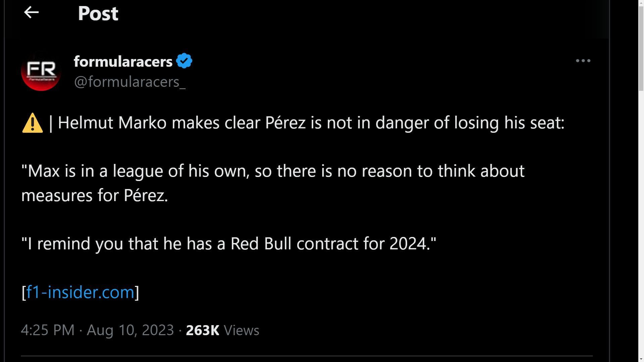
Task: Click the formularacers display name
Action: point(123,61)
